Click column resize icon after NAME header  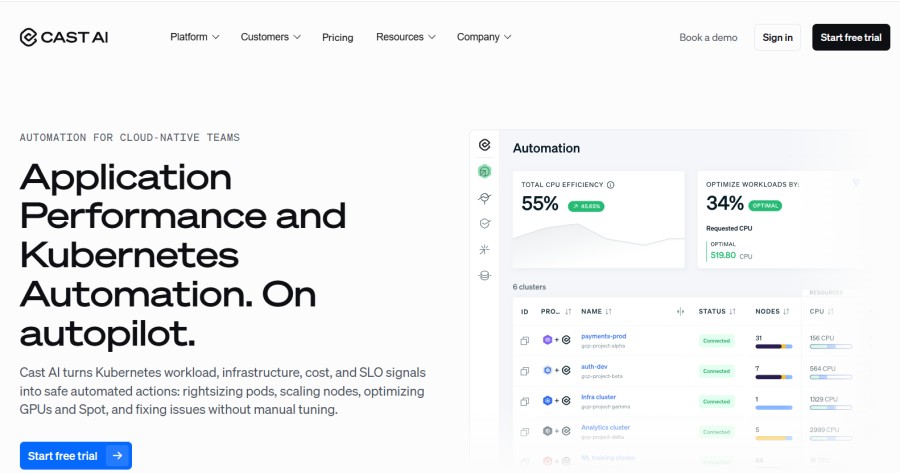tap(680, 312)
